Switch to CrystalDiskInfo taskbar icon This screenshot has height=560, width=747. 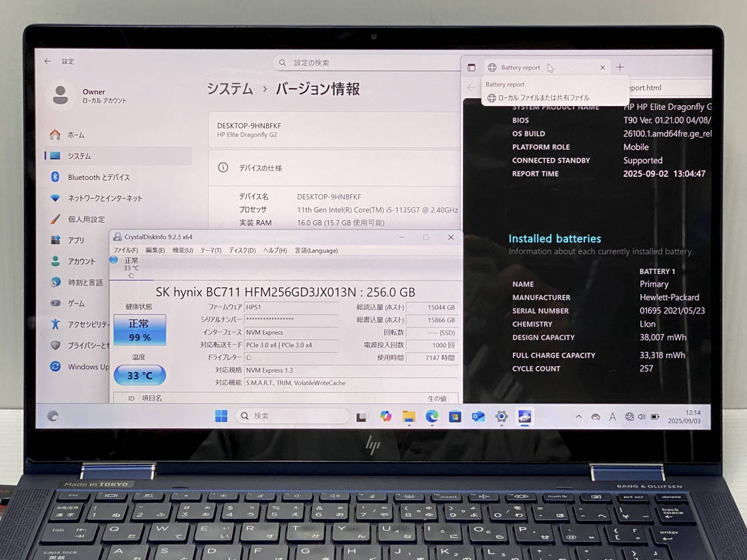pos(524,417)
